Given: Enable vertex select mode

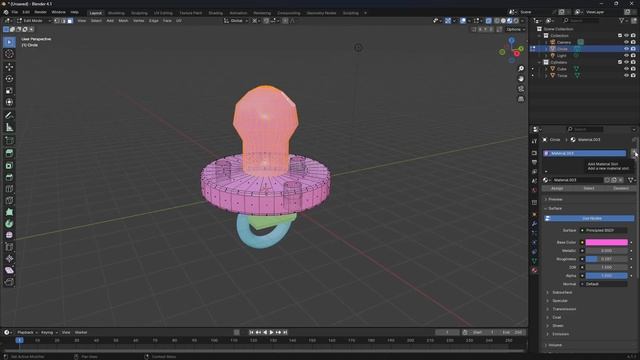Looking at the screenshot, I should click(57, 21).
